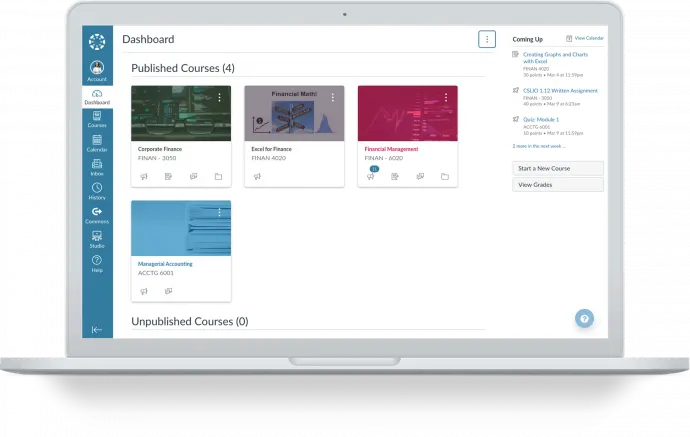Open Studio in sidebar
690x437 pixels.
[x=97, y=240]
